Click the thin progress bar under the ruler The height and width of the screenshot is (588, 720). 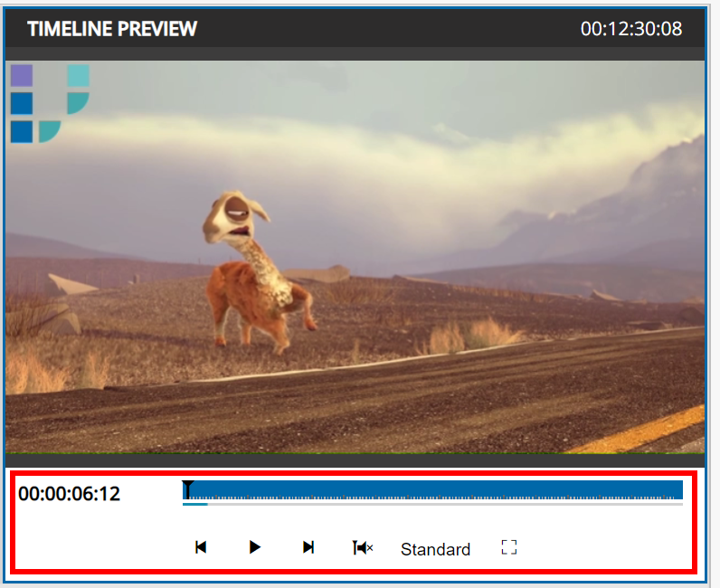432,504
